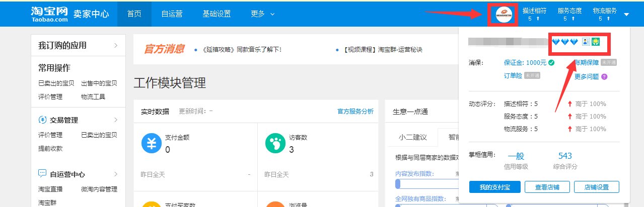The image size is (644, 207).
Task: Click 描述相符 rating in the header
Action: [535, 14]
